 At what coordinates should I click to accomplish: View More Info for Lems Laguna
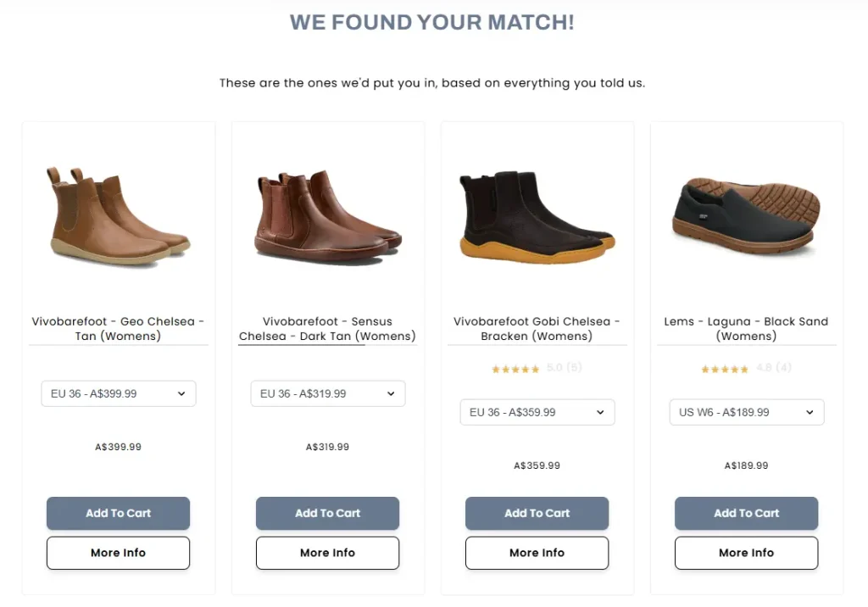746,553
